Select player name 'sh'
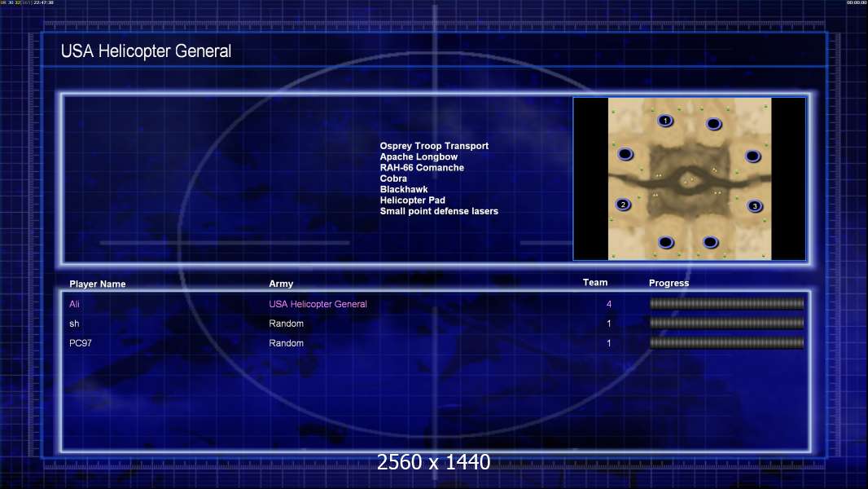Image resolution: width=868 pixels, height=489 pixels. pyautogui.click(x=74, y=324)
